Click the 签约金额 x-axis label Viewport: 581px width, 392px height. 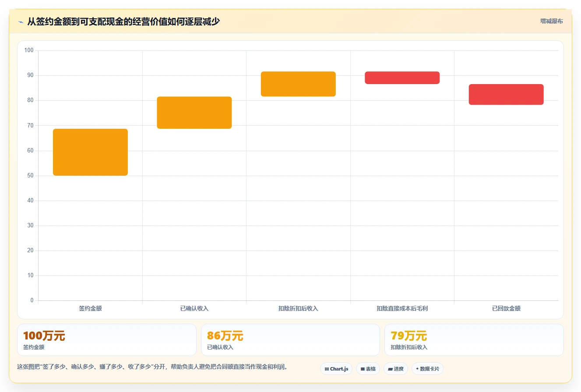(x=90, y=308)
